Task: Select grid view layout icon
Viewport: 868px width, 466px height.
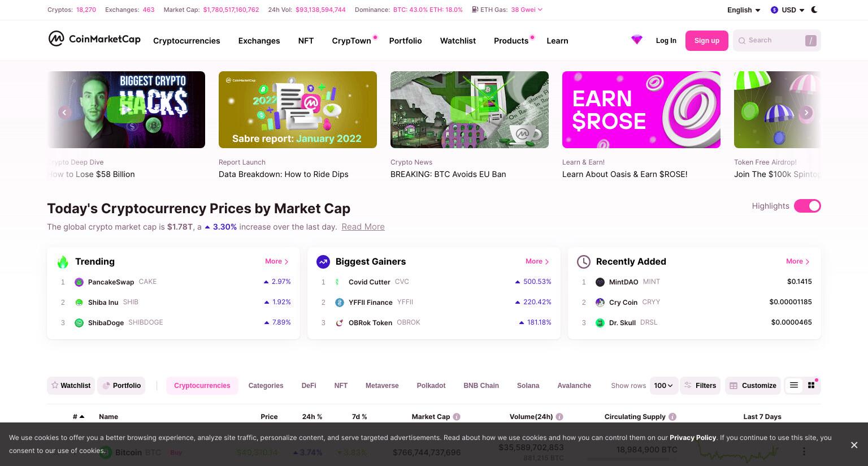Action: [811, 385]
